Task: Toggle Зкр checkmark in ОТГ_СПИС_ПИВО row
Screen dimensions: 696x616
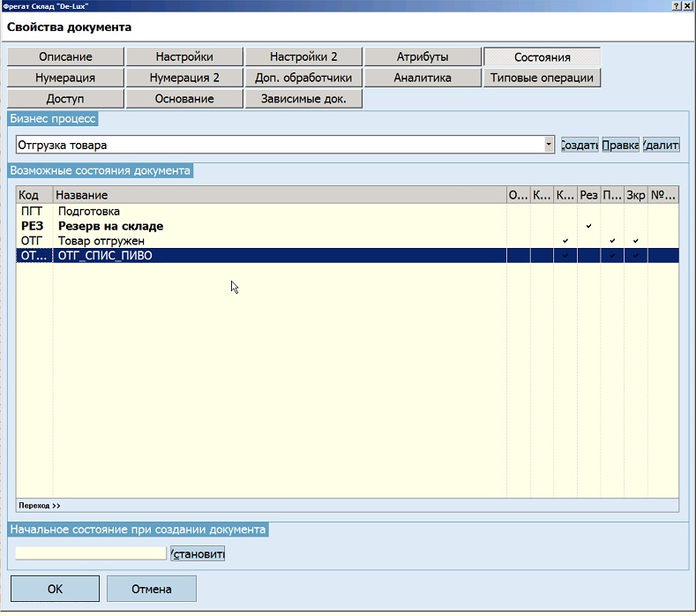Action: coord(636,255)
